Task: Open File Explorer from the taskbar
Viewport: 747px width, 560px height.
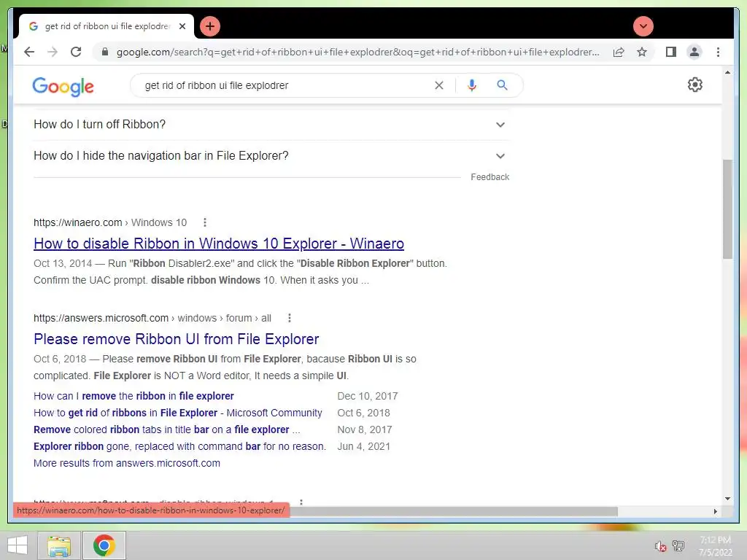Action: click(x=59, y=545)
